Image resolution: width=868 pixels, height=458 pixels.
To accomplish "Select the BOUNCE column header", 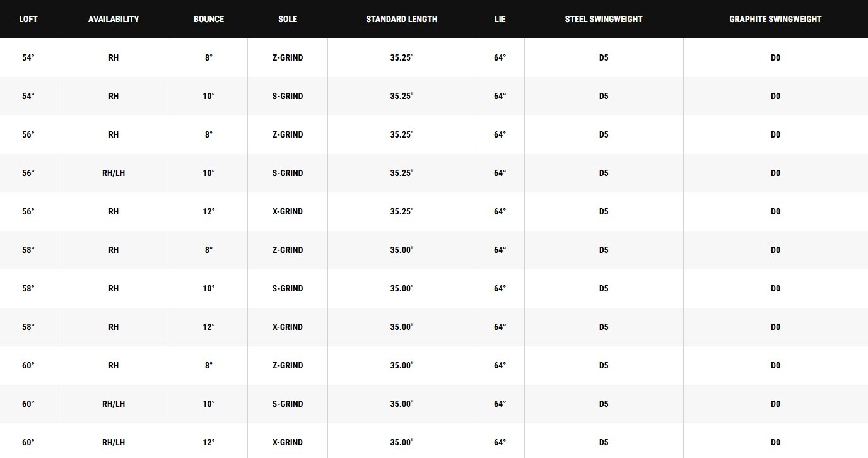I will coord(209,19).
